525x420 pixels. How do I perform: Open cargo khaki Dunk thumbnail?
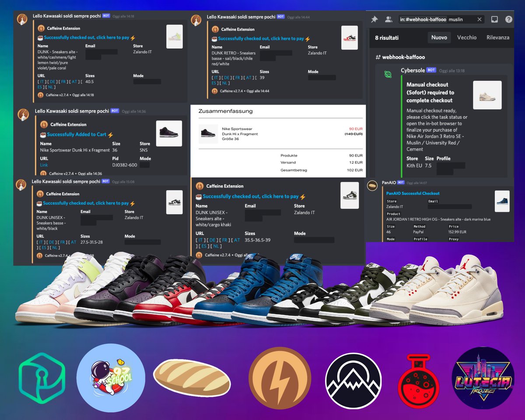pyautogui.click(x=349, y=195)
